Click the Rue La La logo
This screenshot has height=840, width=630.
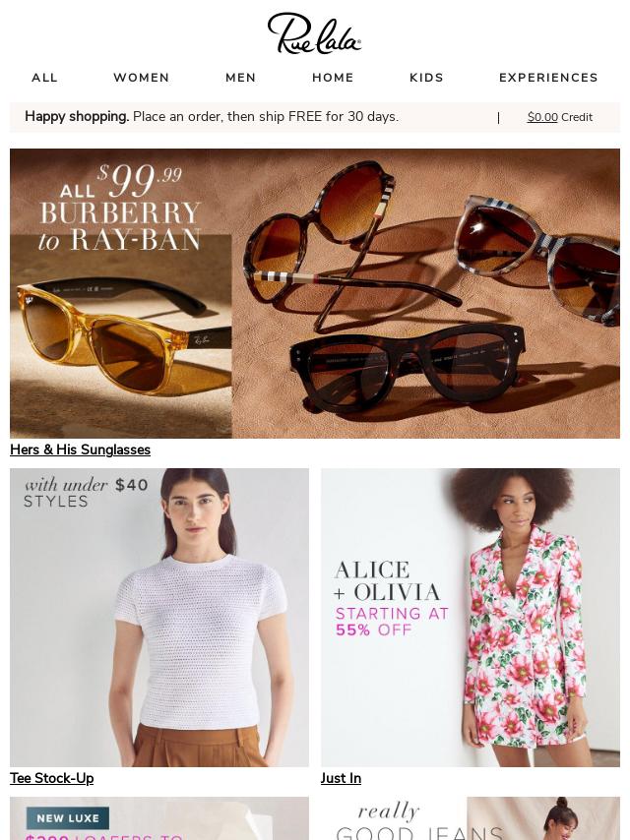click(314, 33)
